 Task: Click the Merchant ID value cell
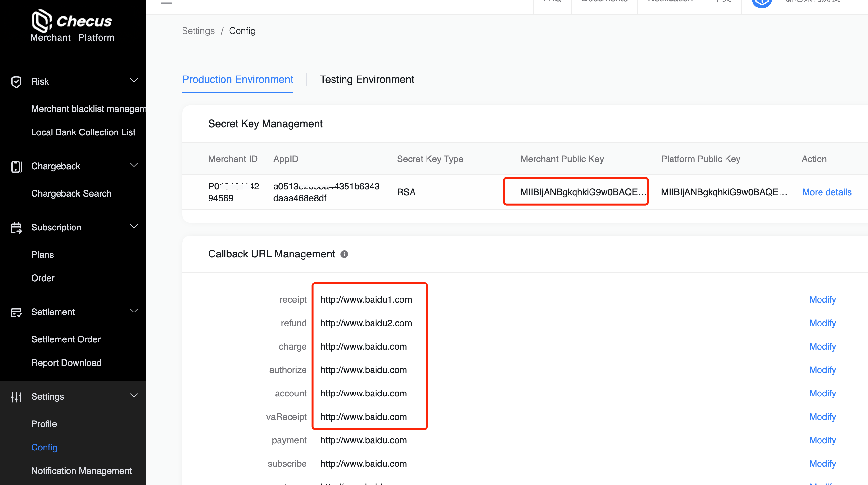[234, 192]
